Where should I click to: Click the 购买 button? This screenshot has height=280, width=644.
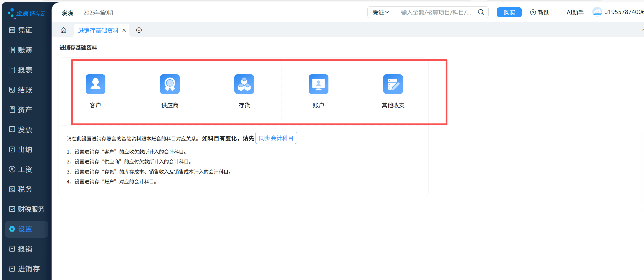pyautogui.click(x=509, y=12)
